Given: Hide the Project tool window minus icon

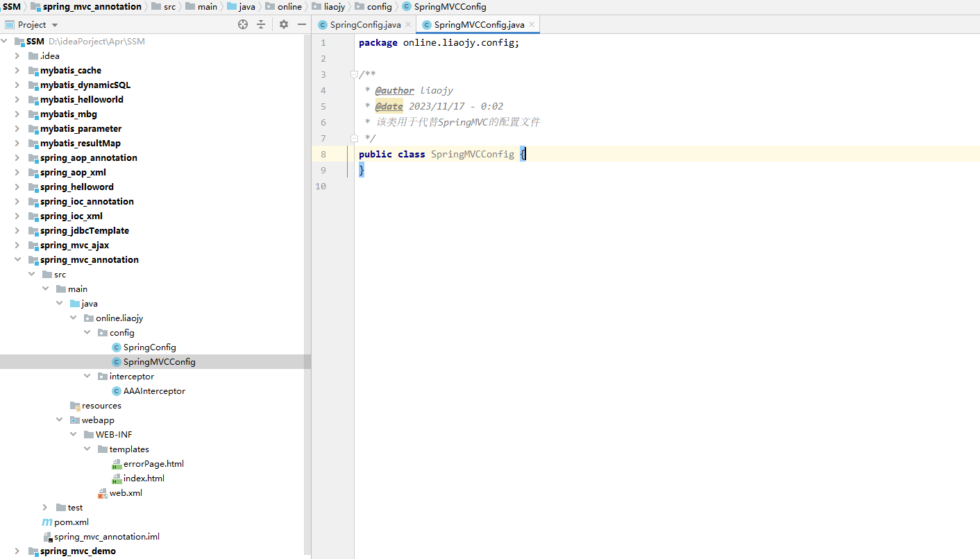Looking at the screenshot, I should point(302,24).
